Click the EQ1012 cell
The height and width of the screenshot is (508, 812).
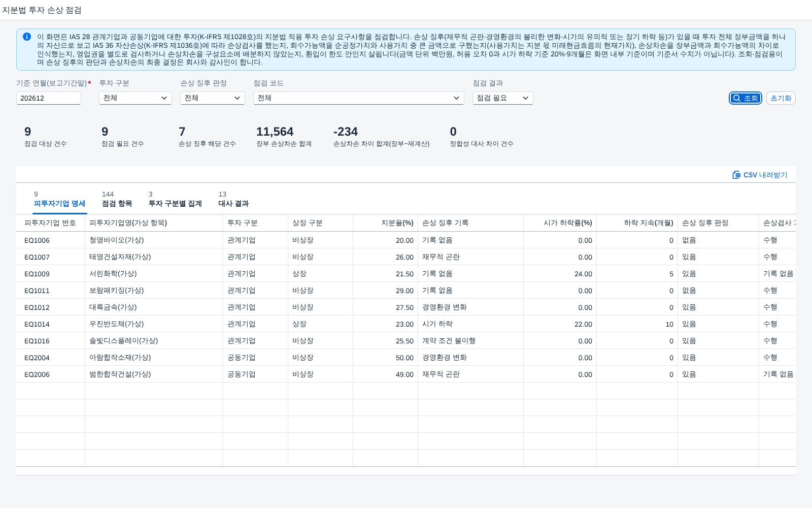point(50,307)
